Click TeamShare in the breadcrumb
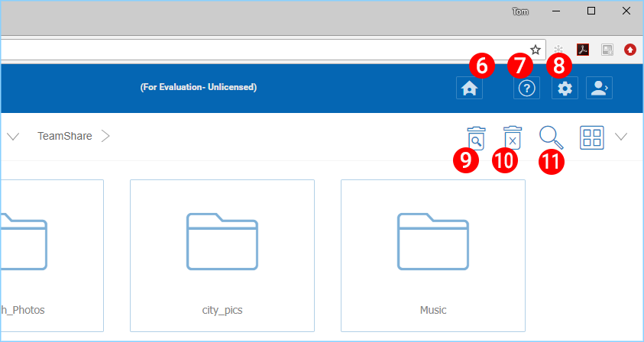The width and height of the screenshot is (644, 342). pos(65,136)
